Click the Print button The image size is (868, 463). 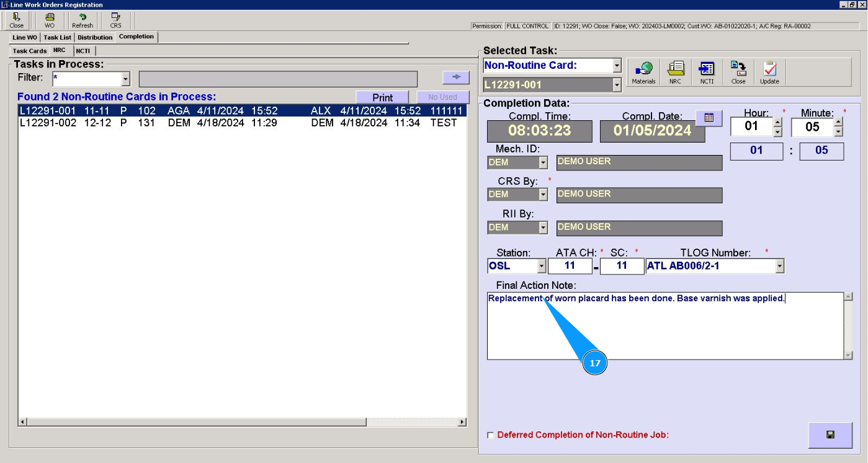click(x=382, y=97)
